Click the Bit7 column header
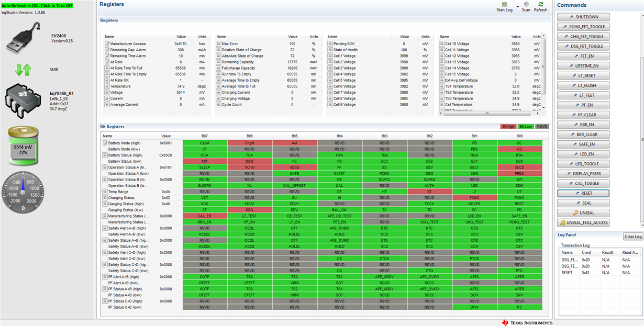Screen dimensions: 644x326 [205, 136]
